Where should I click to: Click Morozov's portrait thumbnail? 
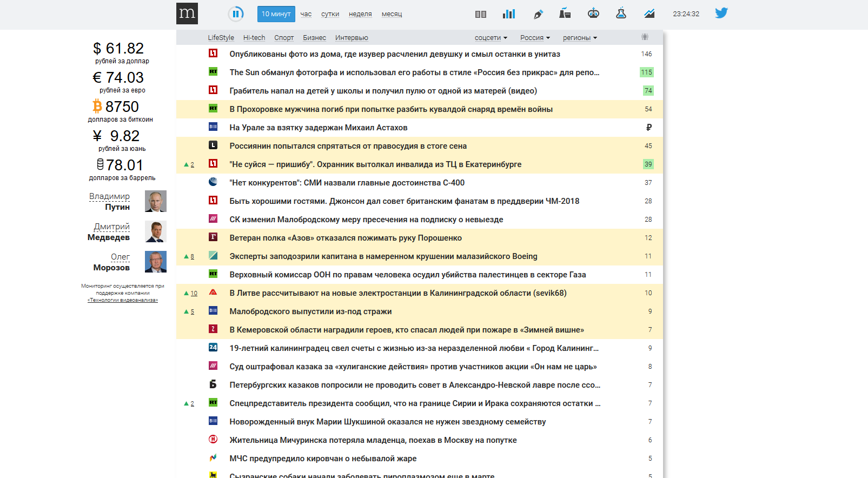coord(156,262)
